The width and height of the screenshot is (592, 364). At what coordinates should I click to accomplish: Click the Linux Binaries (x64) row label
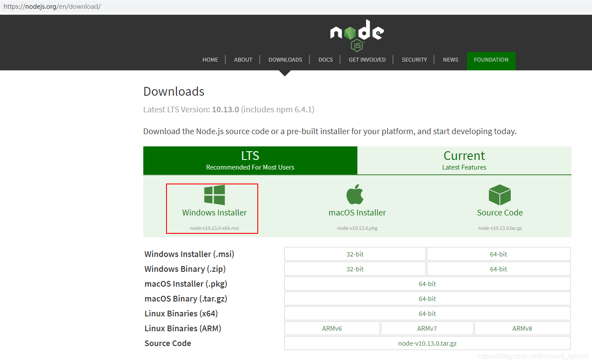click(x=181, y=314)
